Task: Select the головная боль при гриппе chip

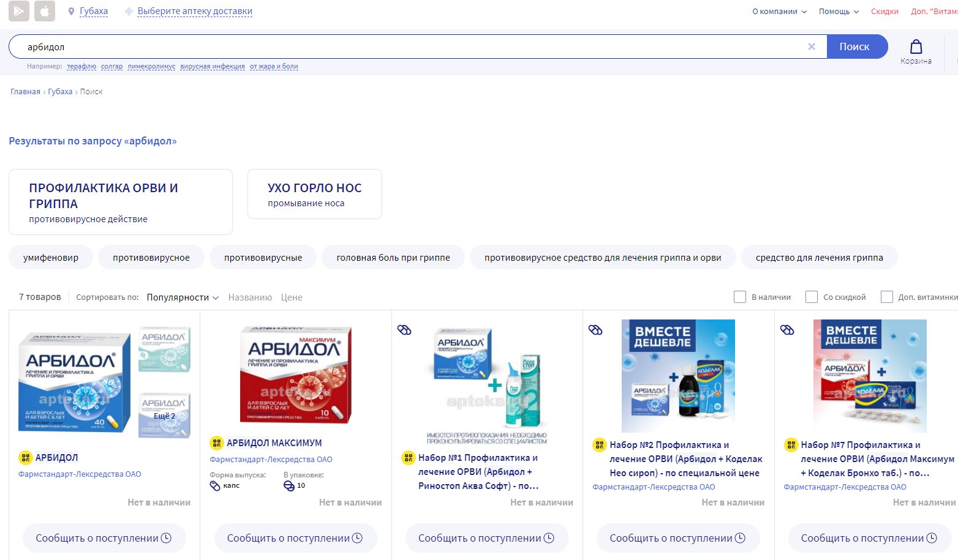Action: (x=393, y=258)
